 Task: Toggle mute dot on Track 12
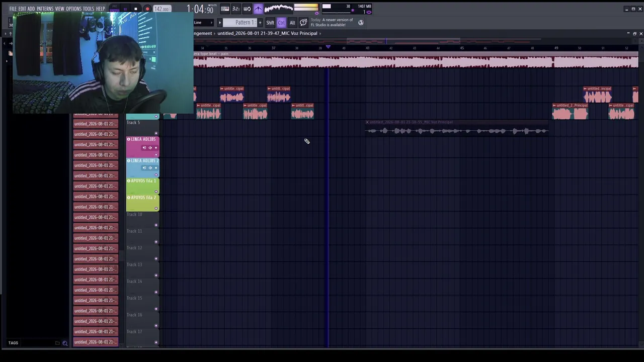156,258
